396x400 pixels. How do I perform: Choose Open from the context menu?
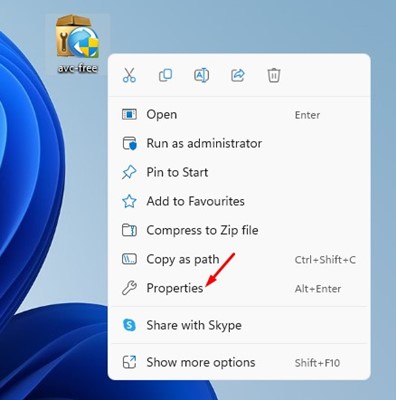coord(239,115)
